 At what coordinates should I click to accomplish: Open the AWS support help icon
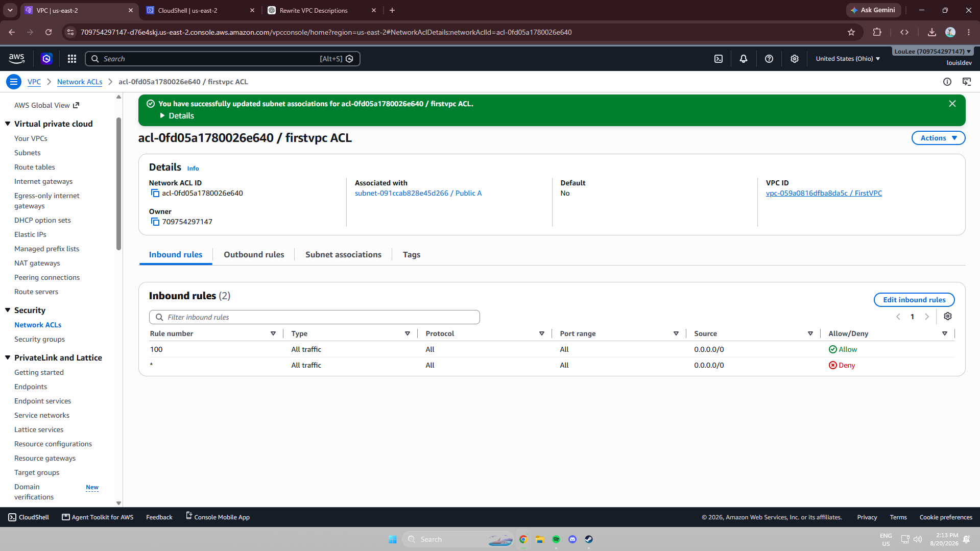769,59
